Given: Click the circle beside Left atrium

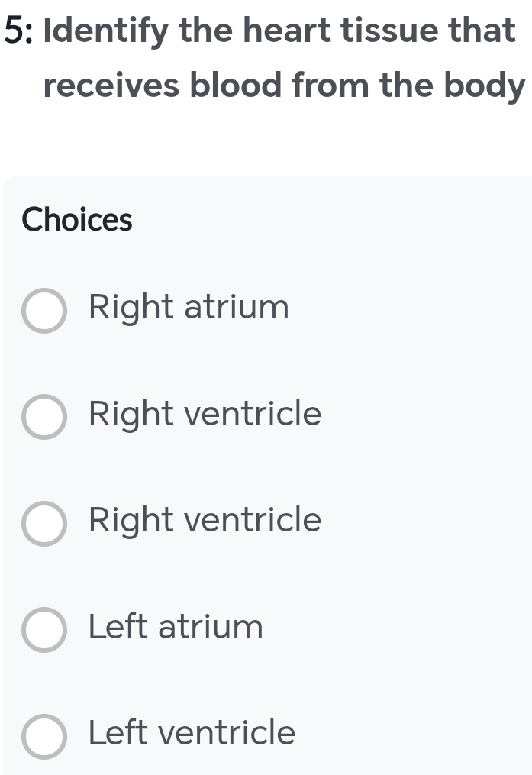Looking at the screenshot, I should pyautogui.click(x=44, y=630).
